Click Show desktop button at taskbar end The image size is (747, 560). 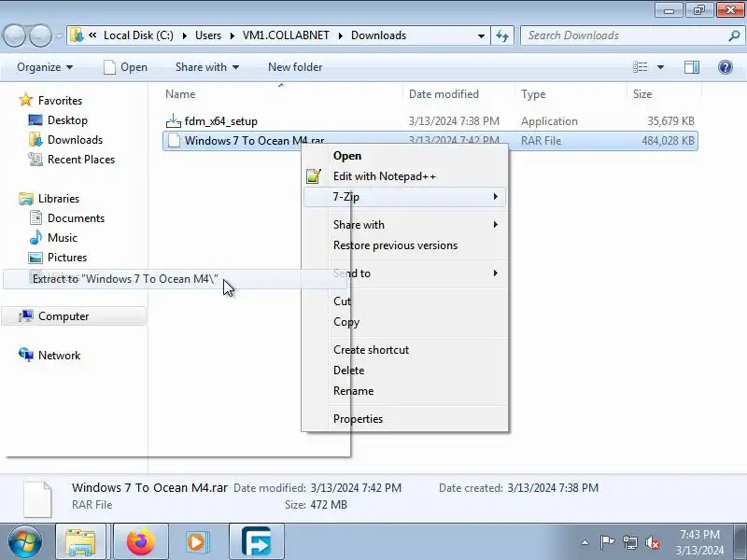740,542
